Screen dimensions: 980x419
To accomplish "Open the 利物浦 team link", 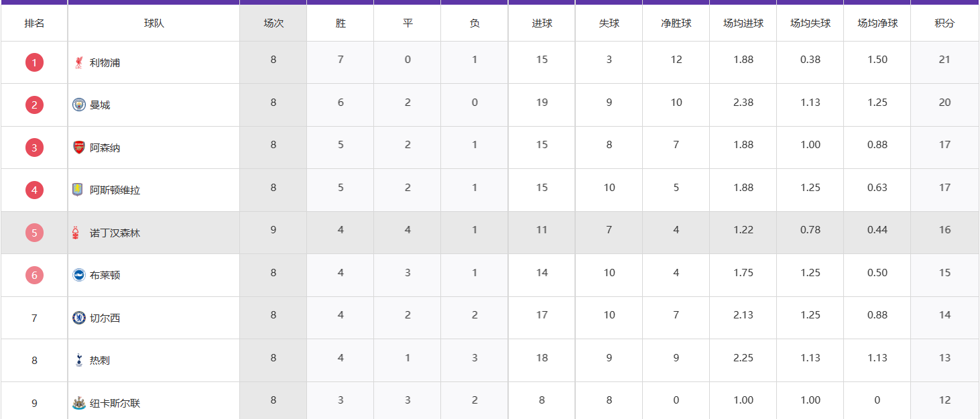I will point(105,62).
